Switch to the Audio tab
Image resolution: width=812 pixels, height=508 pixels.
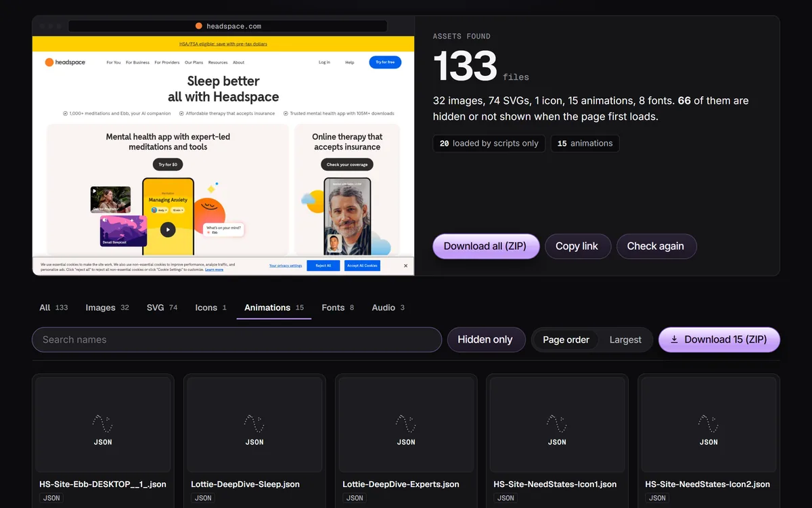[388, 308]
